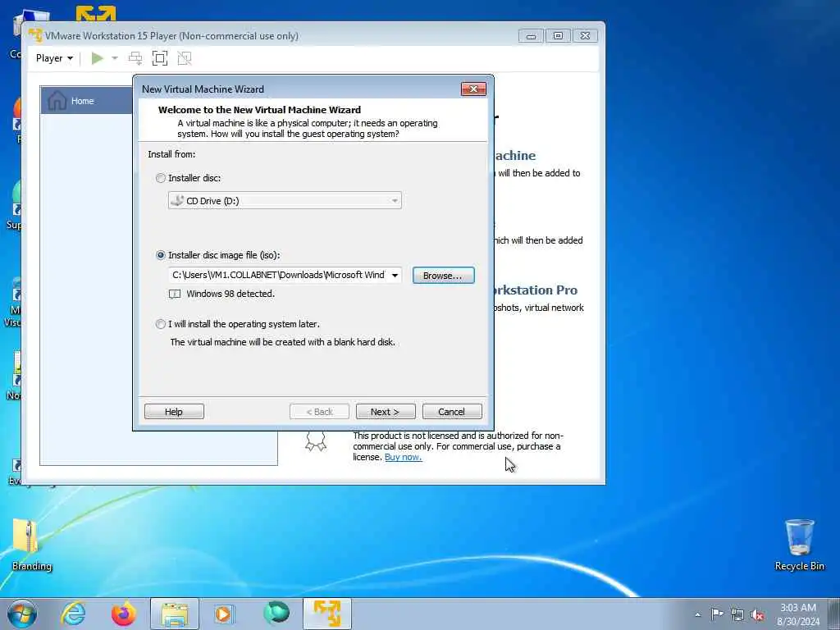Click the Windows 98 detected info icon
This screenshot has width=840, height=630.
175,294
